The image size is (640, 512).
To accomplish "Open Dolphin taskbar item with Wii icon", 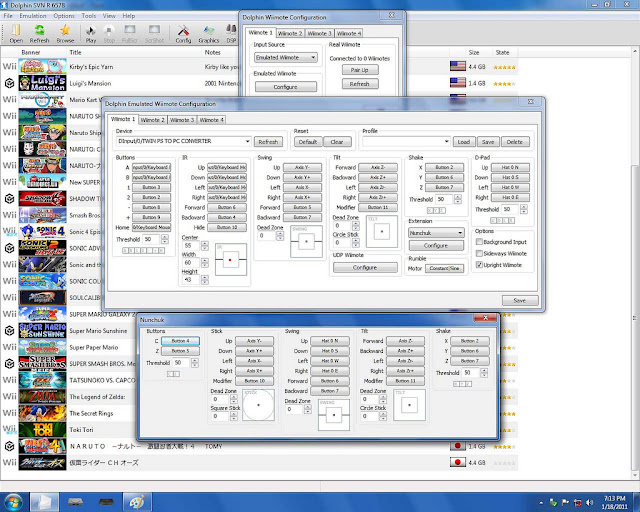I will pyautogui.click(x=44, y=502).
